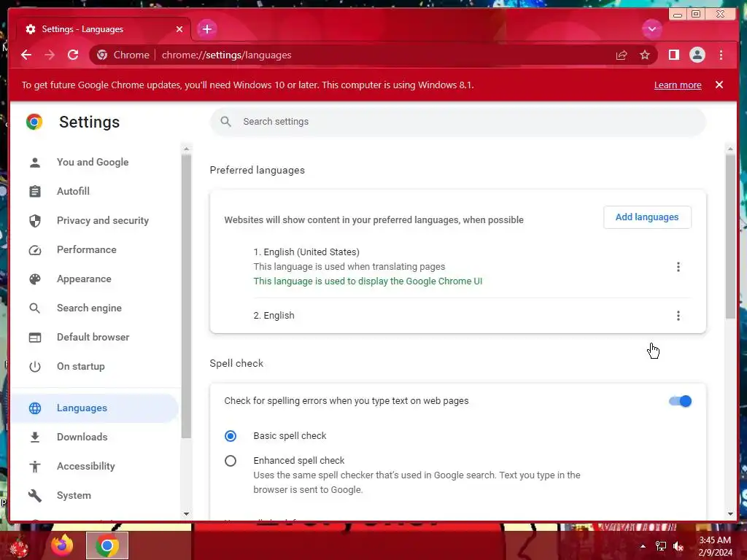This screenshot has width=747, height=560.
Task: Click the page scrollbar down arrow
Action: click(x=730, y=514)
